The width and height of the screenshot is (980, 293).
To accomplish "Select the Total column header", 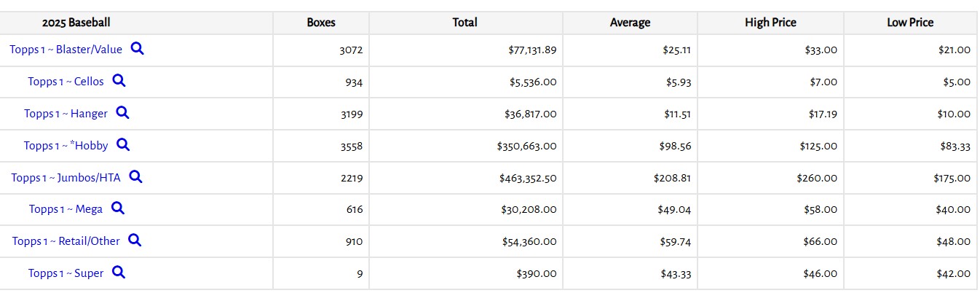I will pyautogui.click(x=465, y=23).
